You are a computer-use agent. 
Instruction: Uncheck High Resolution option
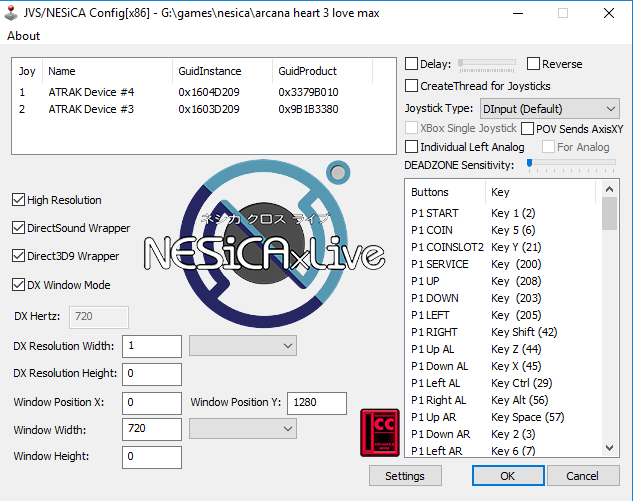pyautogui.click(x=19, y=199)
